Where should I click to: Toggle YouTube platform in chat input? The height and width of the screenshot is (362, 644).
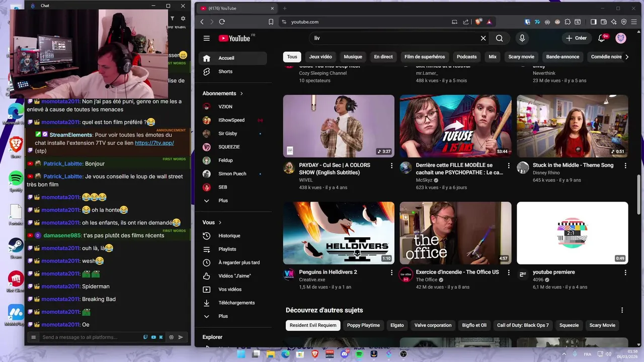pos(154,337)
